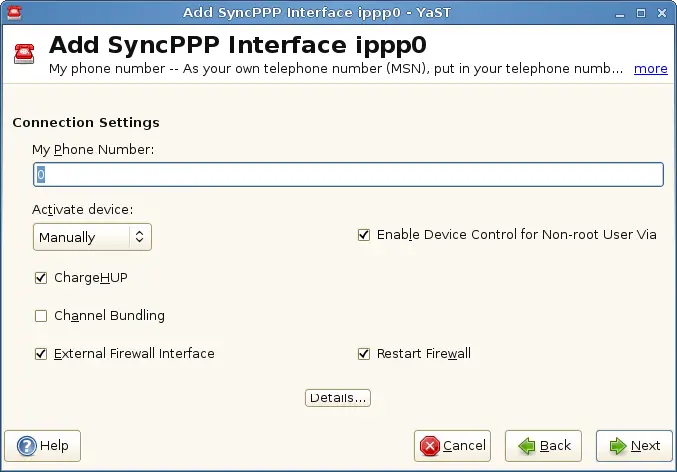Open the Activate device dropdown set to Manually
The height and width of the screenshot is (472, 677).
92,237
